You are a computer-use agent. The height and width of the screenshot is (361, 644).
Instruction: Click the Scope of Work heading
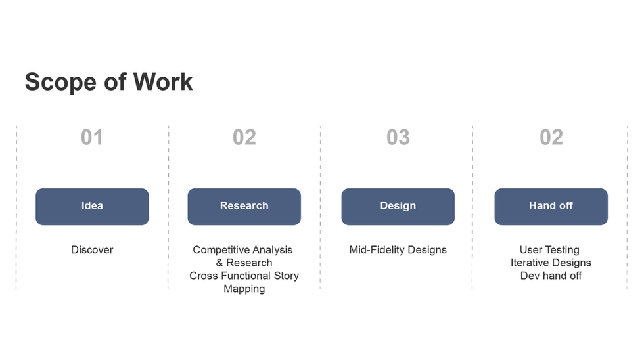pyautogui.click(x=109, y=82)
